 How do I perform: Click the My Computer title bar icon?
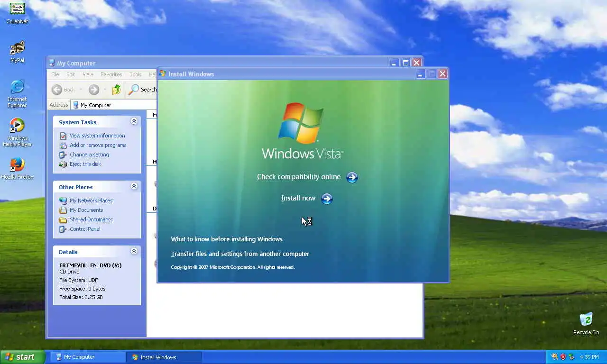pos(52,63)
